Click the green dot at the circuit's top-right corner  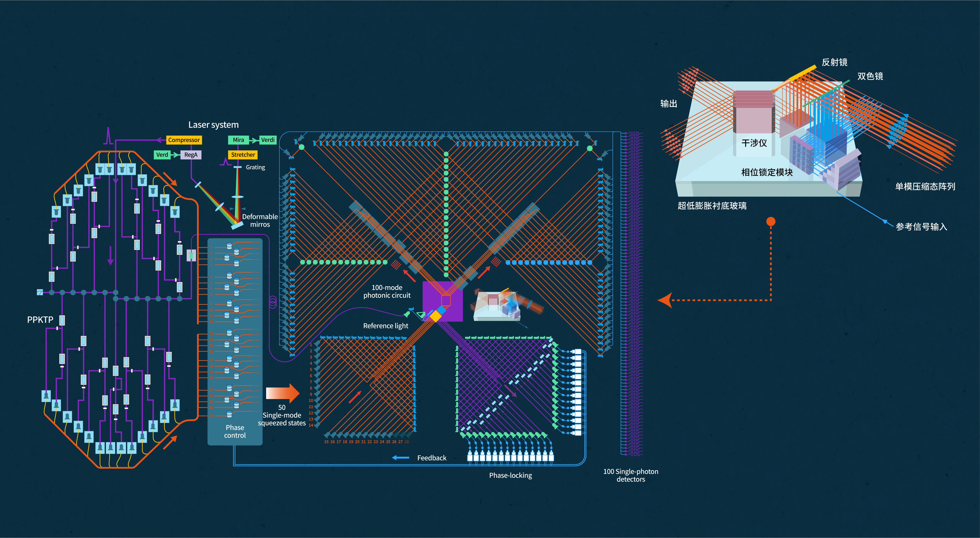coord(590,148)
